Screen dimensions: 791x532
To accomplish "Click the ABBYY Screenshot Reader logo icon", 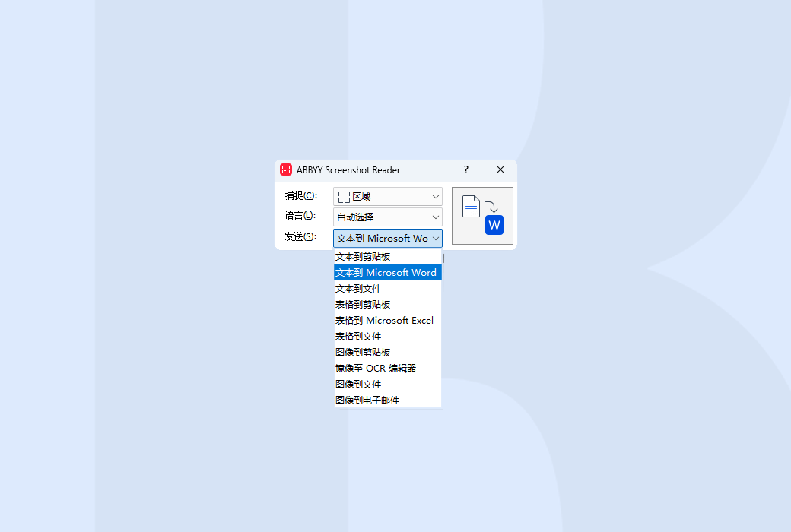I will (x=286, y=169).
